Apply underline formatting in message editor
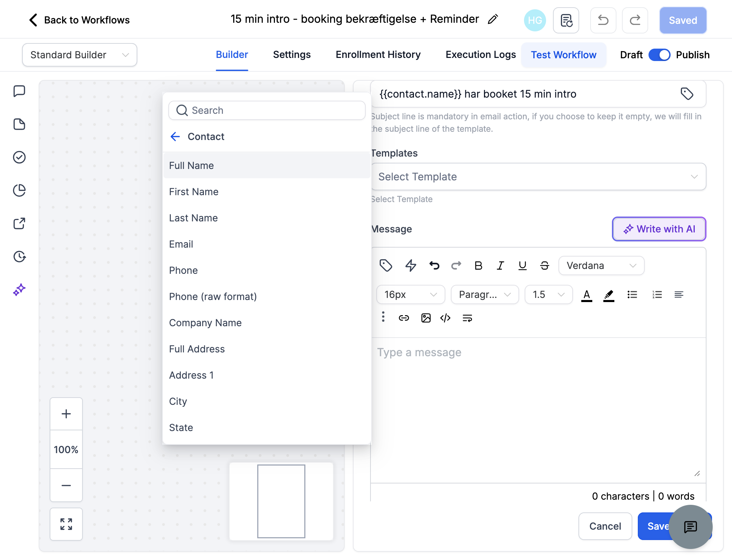This screenshot has width=732, height=560. [x=522, y=266]
